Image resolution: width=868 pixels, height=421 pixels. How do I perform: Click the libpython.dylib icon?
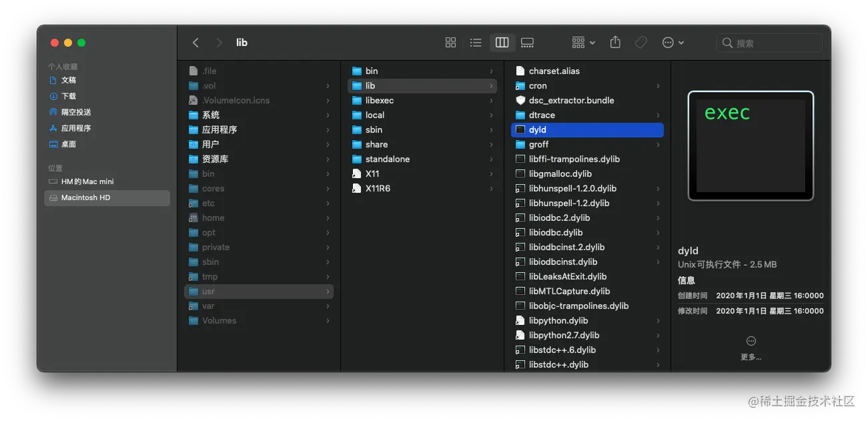(520, 320)
